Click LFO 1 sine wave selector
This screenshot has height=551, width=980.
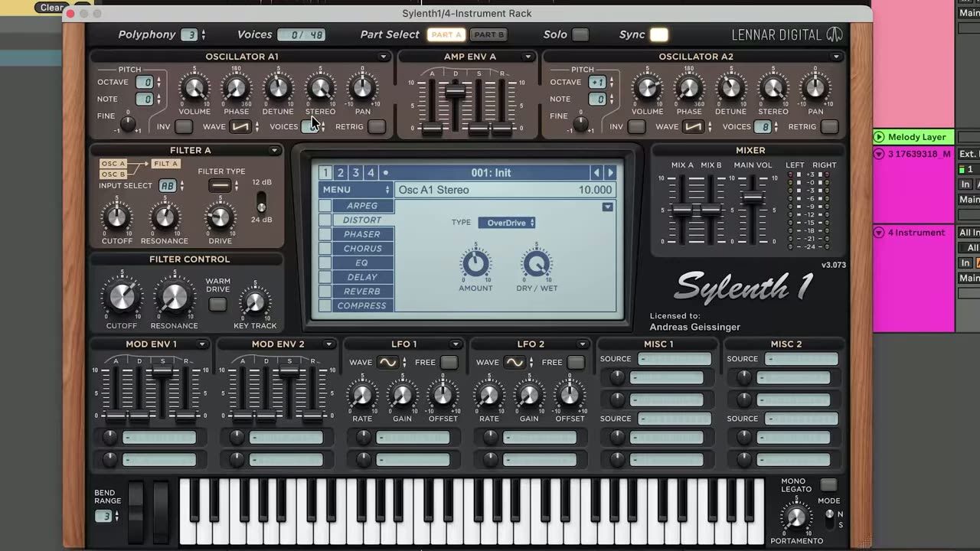tap(388, 363)
